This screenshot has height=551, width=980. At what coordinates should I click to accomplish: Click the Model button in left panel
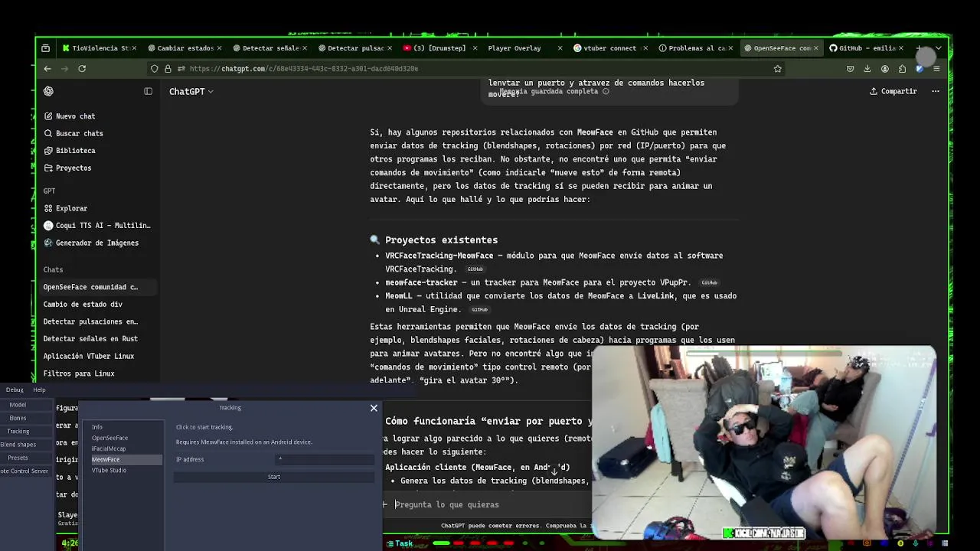pos(18,405)
